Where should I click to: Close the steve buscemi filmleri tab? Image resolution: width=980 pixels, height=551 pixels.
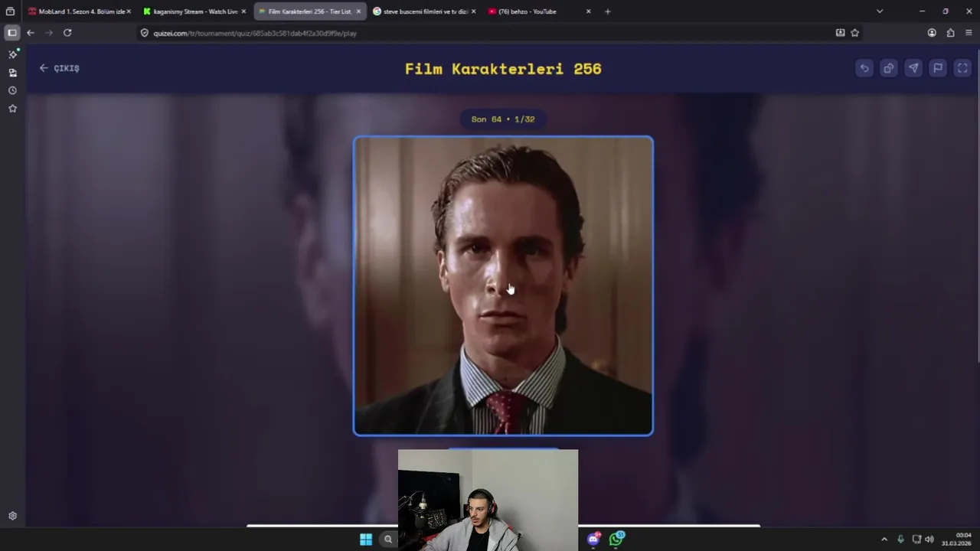(473, 11)
